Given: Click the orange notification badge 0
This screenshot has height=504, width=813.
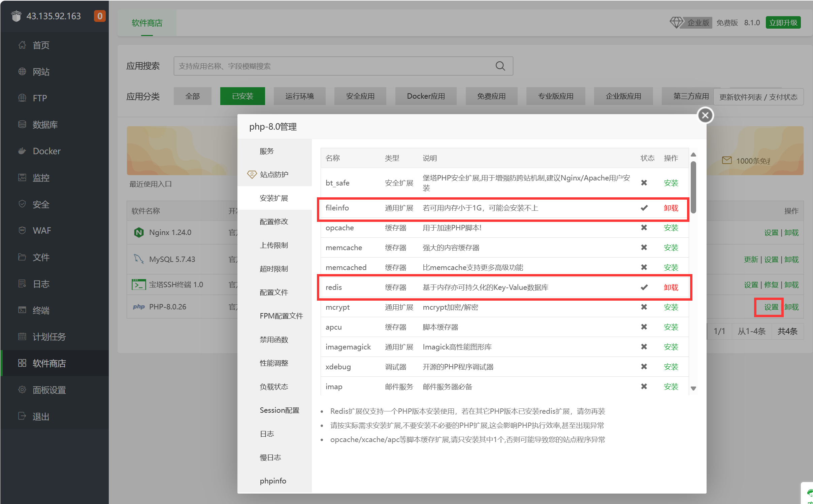Looking at the screenshot, I should [100, 16].
